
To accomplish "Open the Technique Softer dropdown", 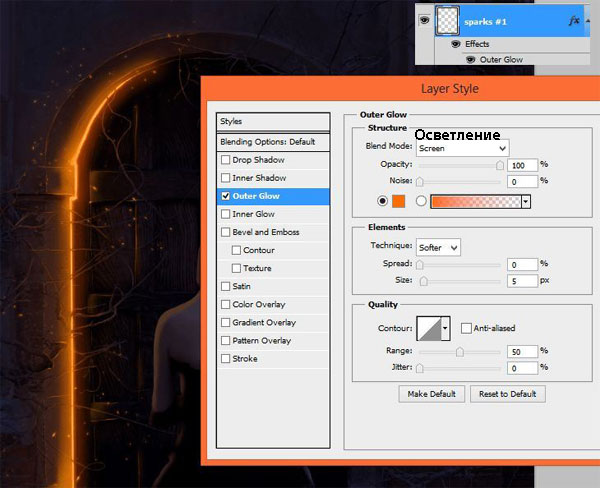I will 438,248.
